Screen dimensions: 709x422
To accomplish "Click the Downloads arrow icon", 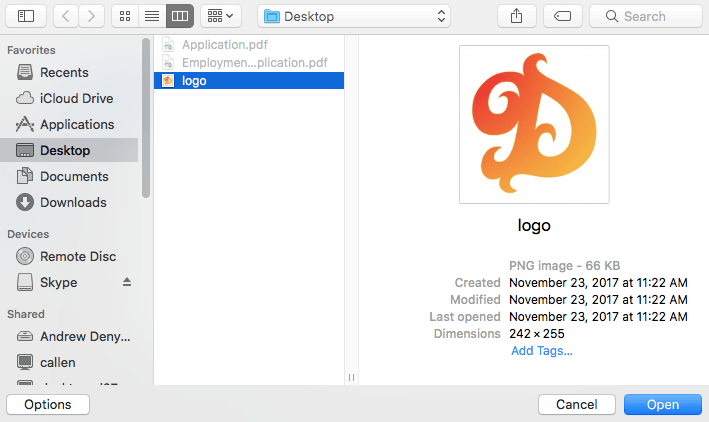I will [x=25, y=202].
